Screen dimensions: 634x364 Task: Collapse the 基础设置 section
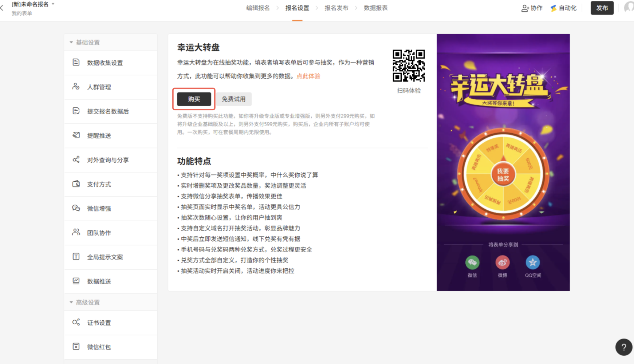click(x=71, y=43)
